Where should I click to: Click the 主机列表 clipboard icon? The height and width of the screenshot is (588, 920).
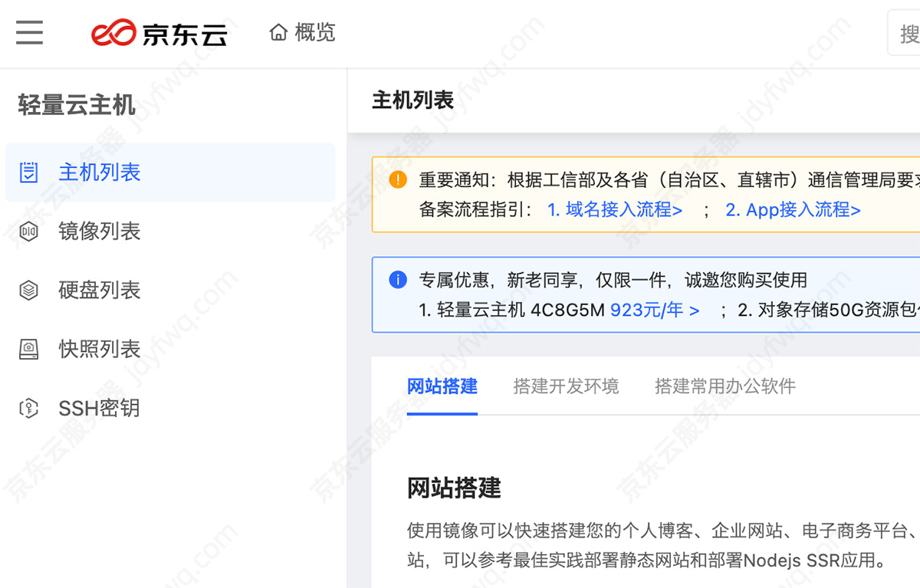(x=28, y=172)
